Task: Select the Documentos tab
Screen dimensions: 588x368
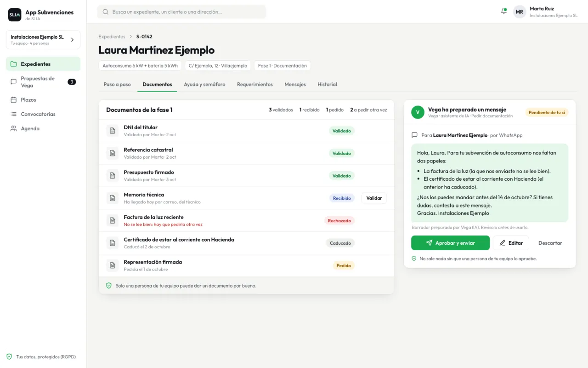Action: pyautogui.click(x=157, y=85)
